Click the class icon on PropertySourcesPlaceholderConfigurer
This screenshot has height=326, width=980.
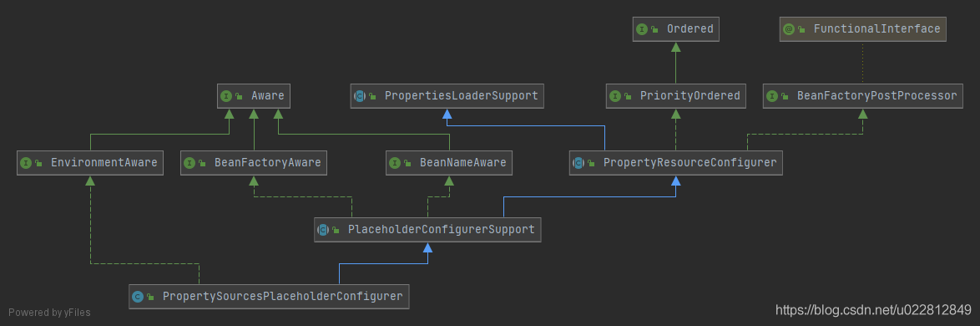[x=138, y=296]
